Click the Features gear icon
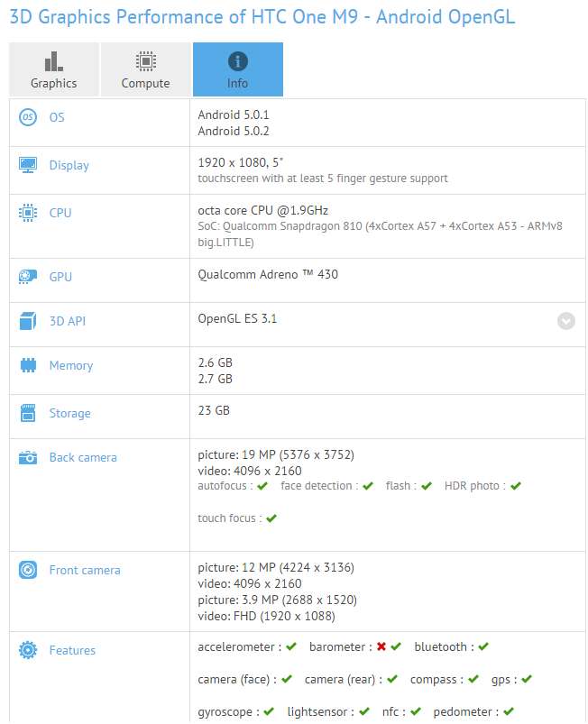 click(28, 650)
